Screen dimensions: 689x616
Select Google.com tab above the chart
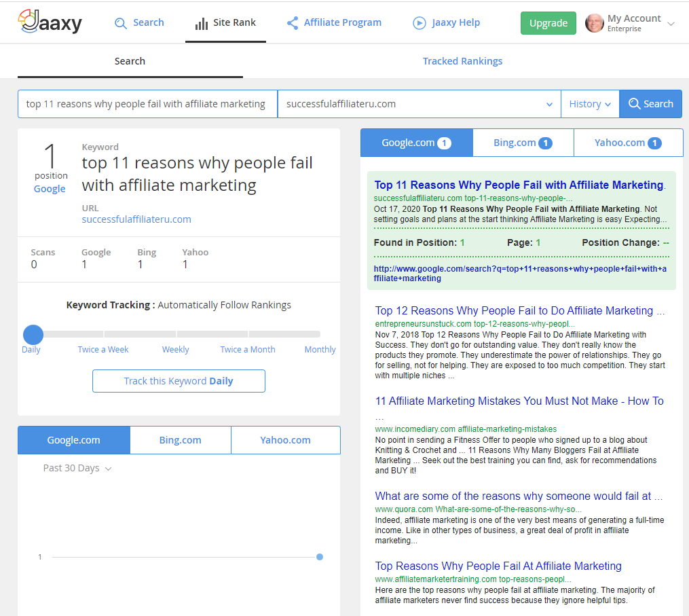(74, 439)
